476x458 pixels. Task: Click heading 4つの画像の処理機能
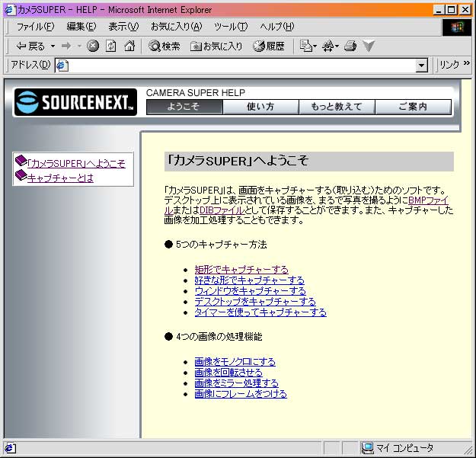click(x=219, y=337)
